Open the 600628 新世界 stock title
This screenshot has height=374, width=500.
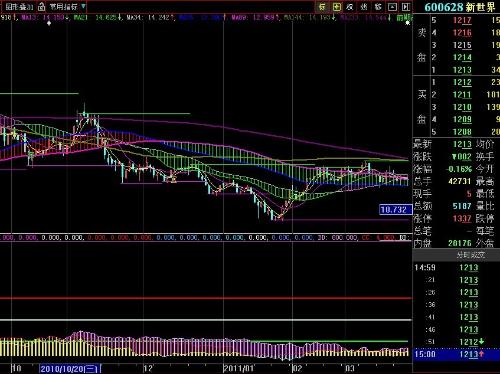pos(460,7)
